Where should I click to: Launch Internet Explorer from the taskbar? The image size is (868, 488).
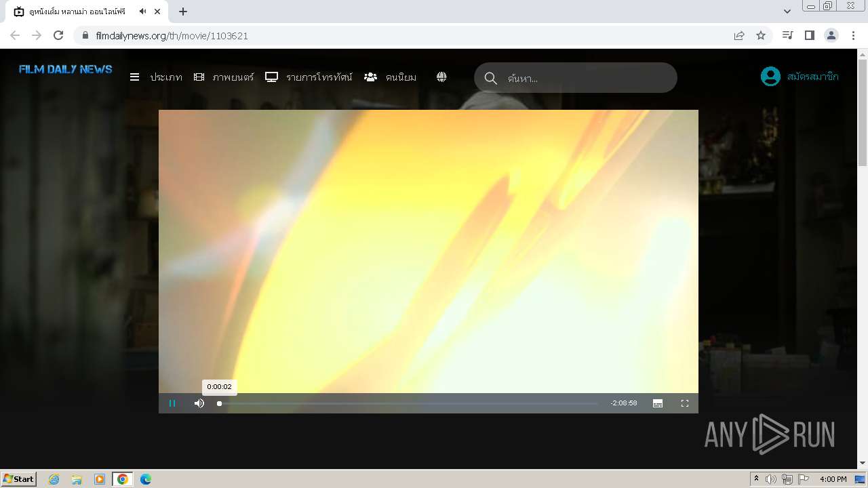[x=54, y=479]
